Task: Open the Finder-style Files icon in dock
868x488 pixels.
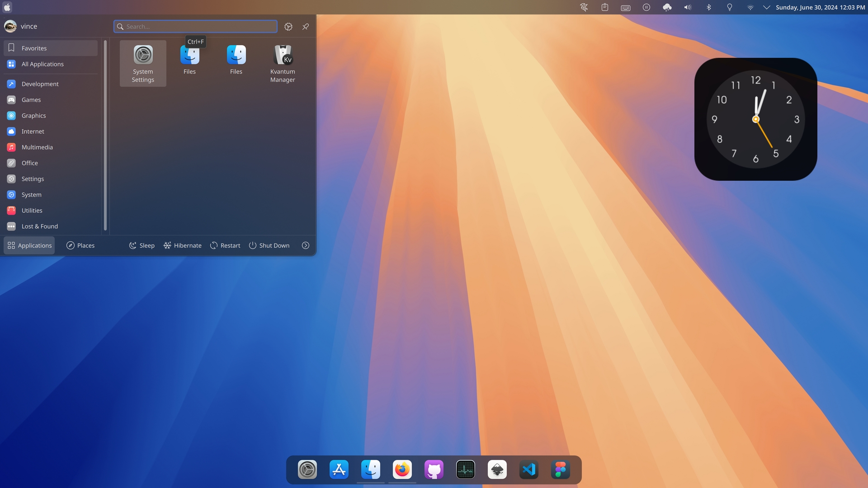Action: coord(371,470)
